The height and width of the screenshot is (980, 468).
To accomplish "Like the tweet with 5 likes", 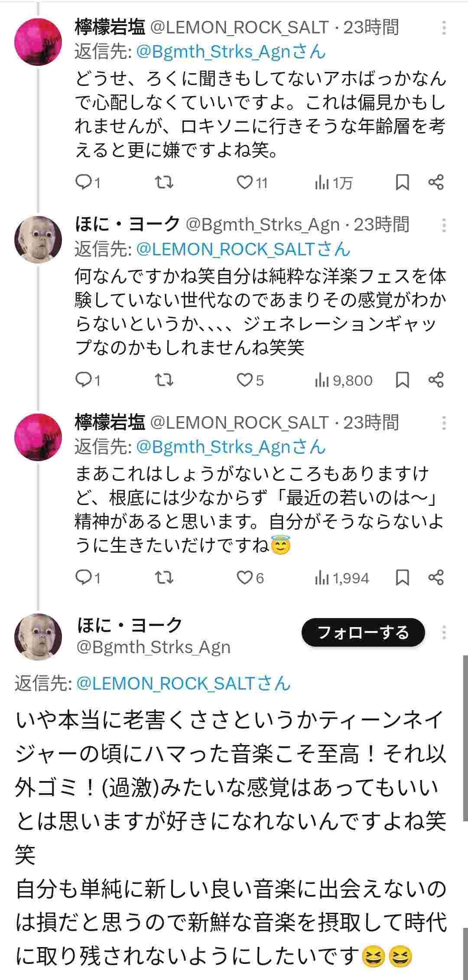I will point(245,380).
